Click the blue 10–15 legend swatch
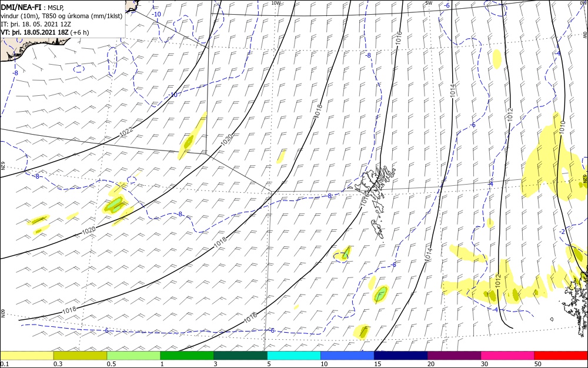The height and width of the screenshot is (368, 588). coord(348,355)
